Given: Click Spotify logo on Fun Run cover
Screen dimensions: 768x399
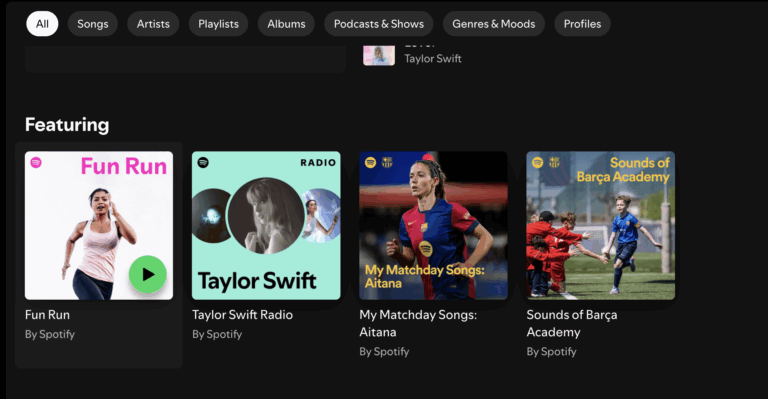Looking at the screenshot, I should tap(36, 163).
